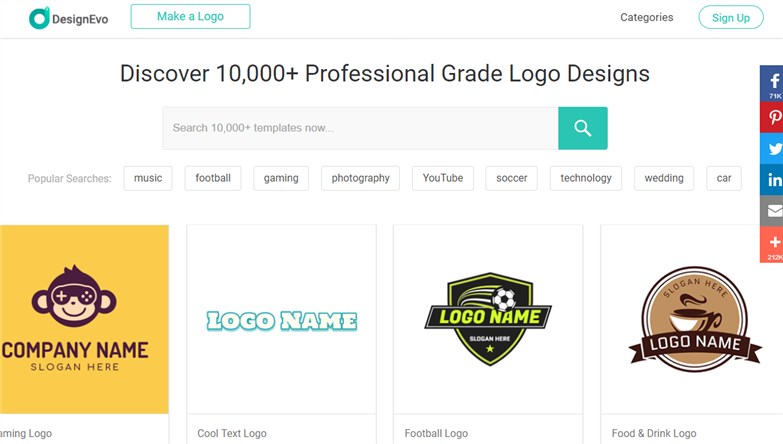
Task: Choose the wedding search tag
Action: [x=663, y=178]
